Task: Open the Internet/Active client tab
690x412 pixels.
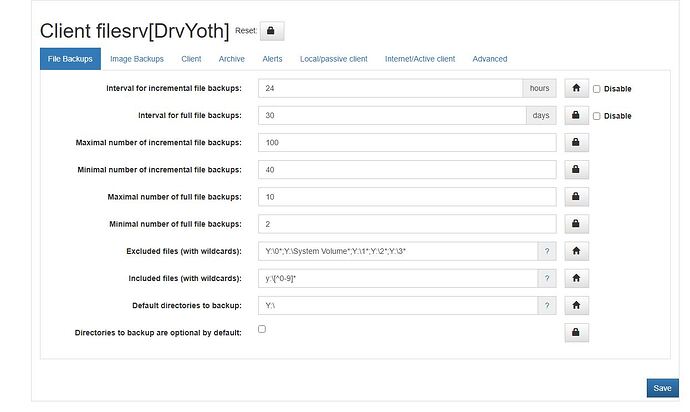Action: [x=418, y=59]
